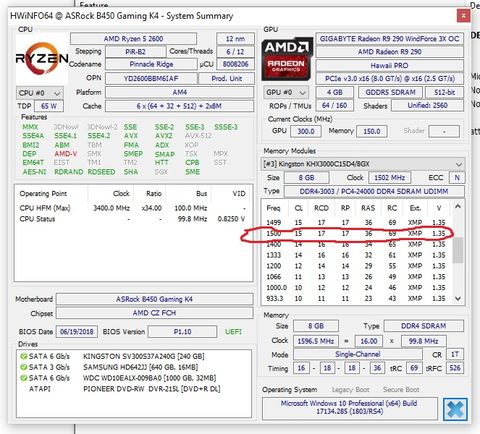
Task: Click the 65 W TDP value
Action: 49,106
